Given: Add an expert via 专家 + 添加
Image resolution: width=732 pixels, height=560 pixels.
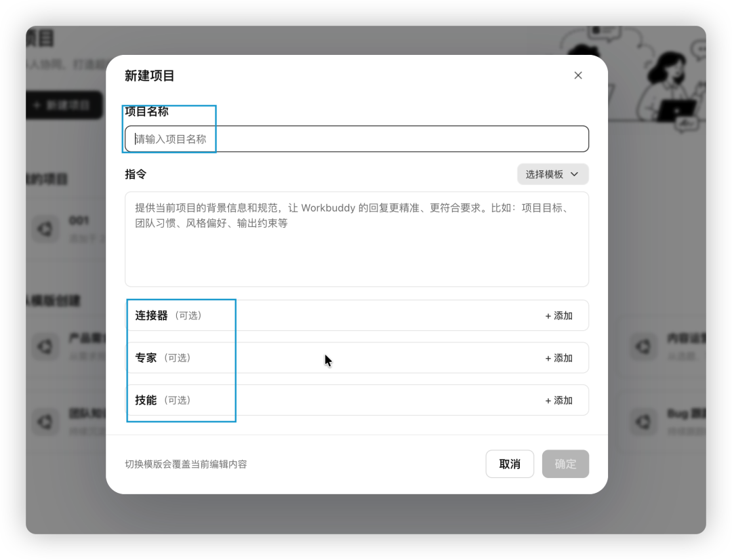Looking at the screenshot, I should point(558,358).
